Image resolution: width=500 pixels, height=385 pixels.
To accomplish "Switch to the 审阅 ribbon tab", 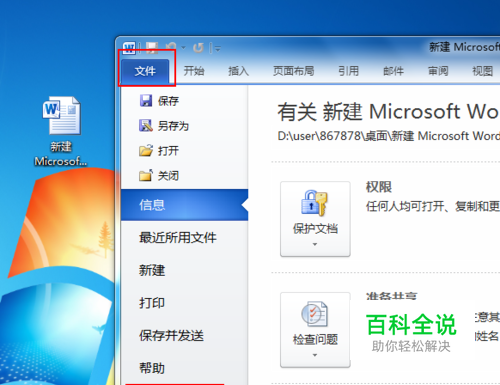I will pos(438,71).
